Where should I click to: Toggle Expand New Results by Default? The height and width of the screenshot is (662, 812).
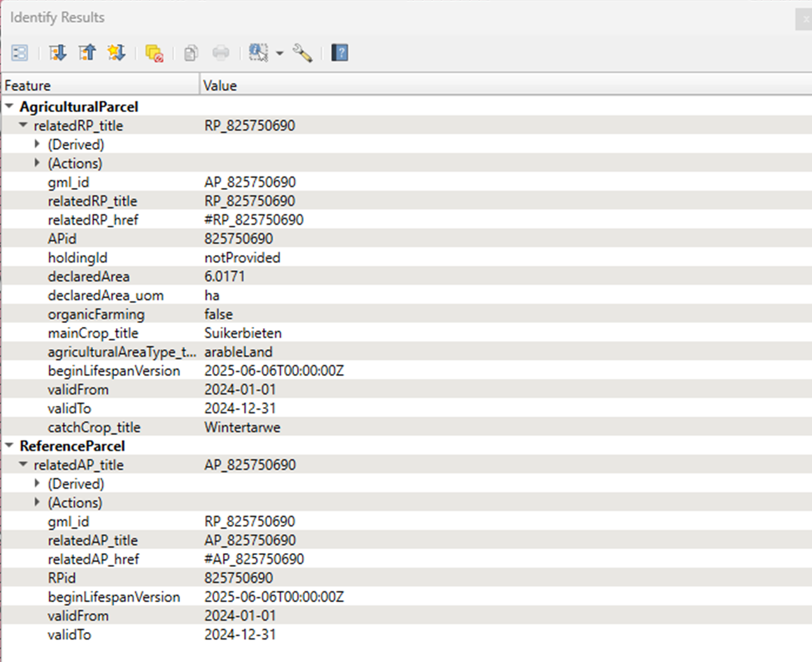click(116, 53)
